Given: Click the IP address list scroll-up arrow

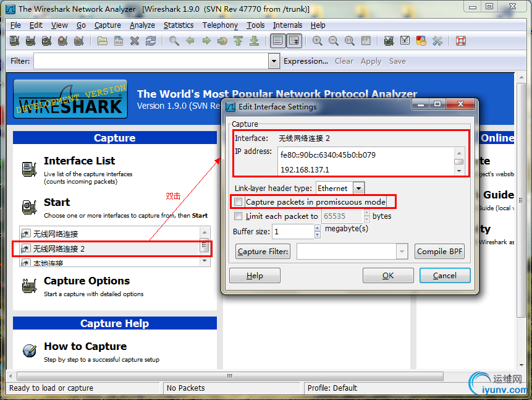Looking at the screenshot, I should click(x=459, y=153).
